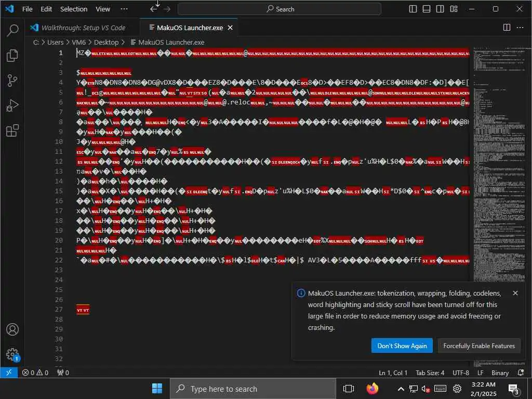This screenshot has height=399, width=532.
Task: Click the Desktop breadcrumb segment
Action: [106, 43]
